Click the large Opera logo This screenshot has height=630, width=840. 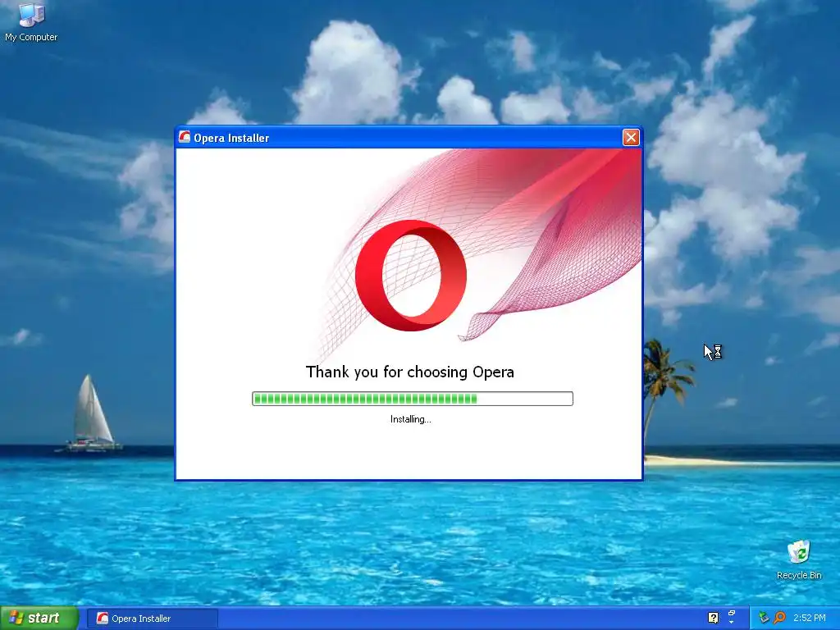pos(411,275)
